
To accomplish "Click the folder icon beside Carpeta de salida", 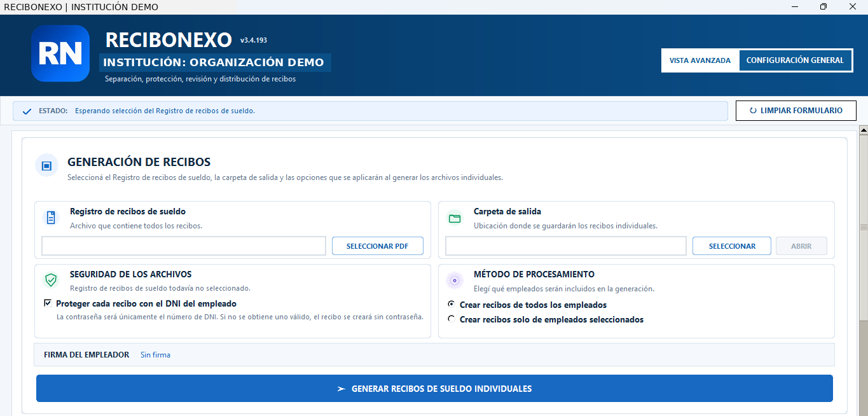I will pyautogui.click(x=454, y=218).
